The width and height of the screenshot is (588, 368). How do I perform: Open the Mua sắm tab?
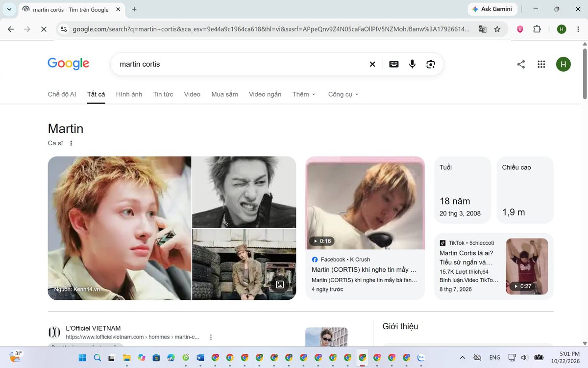click(224, 94)
